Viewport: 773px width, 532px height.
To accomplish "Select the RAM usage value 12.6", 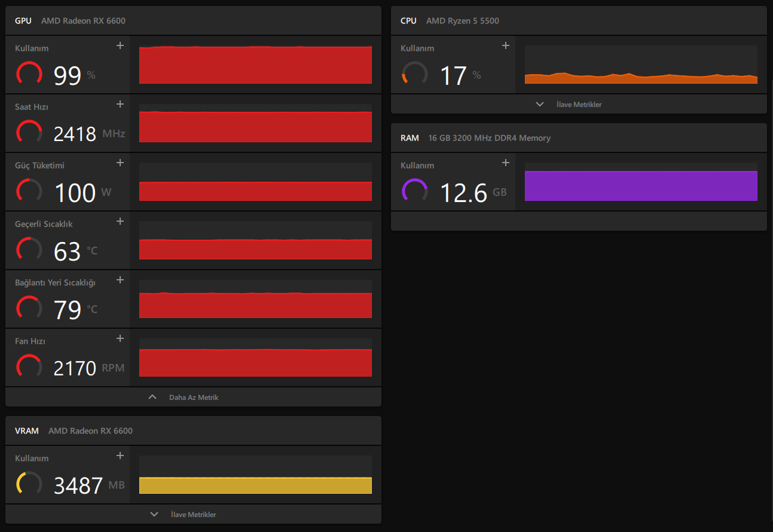I will (464, 192).
